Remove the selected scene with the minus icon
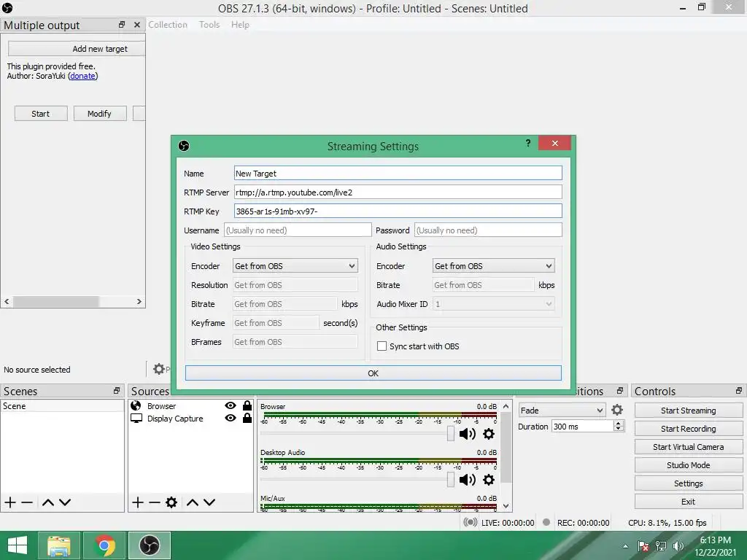 27,502
